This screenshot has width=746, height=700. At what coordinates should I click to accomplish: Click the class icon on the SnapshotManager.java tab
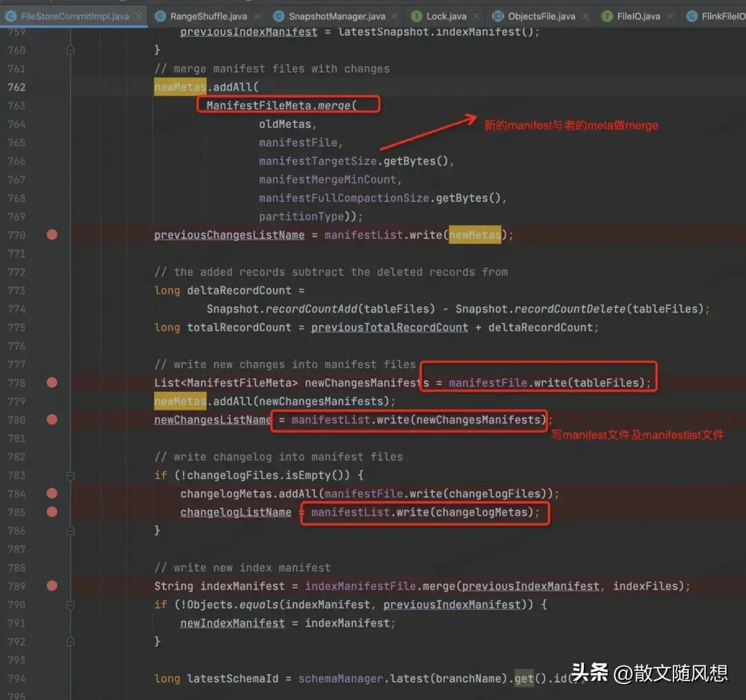click(x=279, y=16)
